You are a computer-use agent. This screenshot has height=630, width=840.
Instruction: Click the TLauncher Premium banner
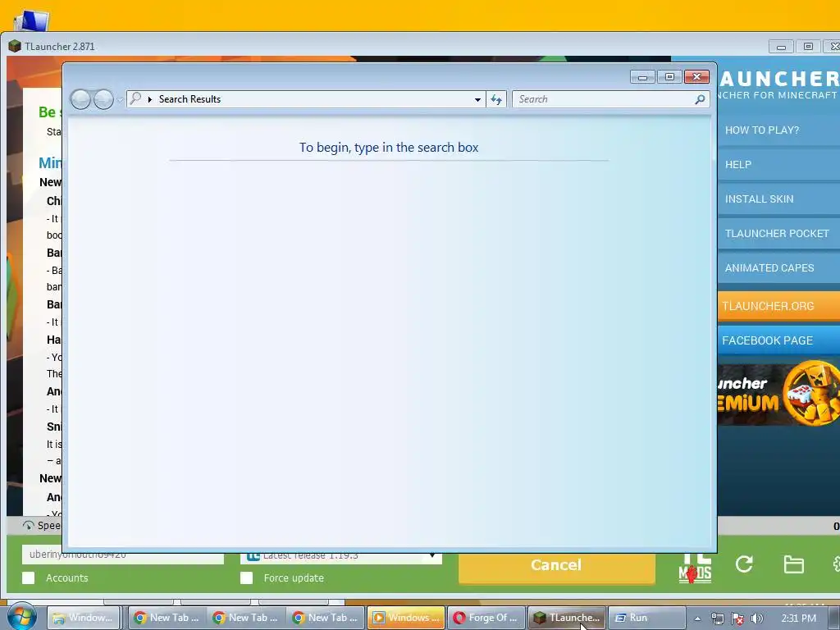pyautogui.click(x=778, y=395)
